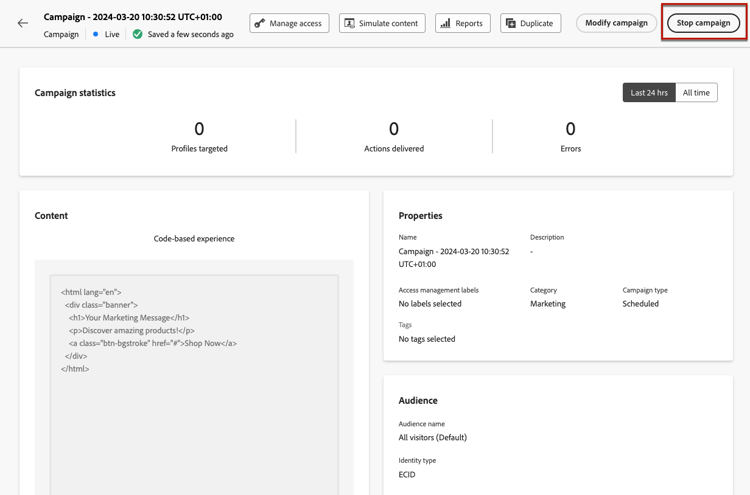Duplicate this campaign
This screenshot has height=495, width=750.
coord(537,23)
